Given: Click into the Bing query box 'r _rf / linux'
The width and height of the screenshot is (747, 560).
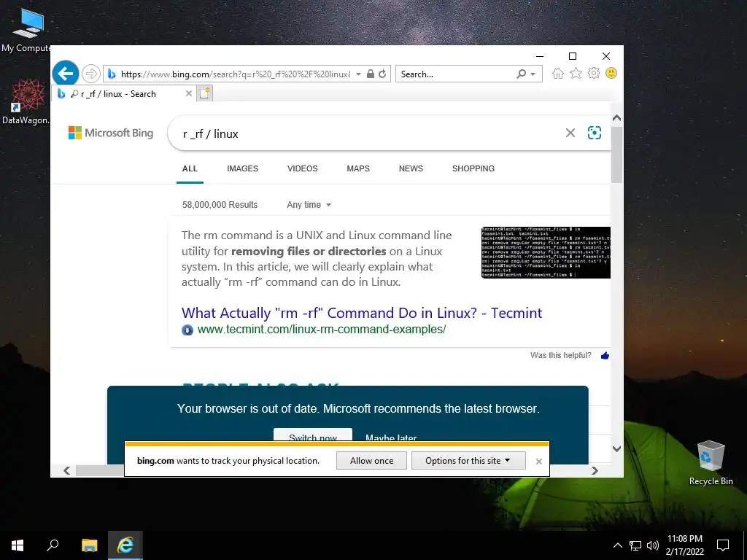Looking at the screenshot, I should (367, 134).
